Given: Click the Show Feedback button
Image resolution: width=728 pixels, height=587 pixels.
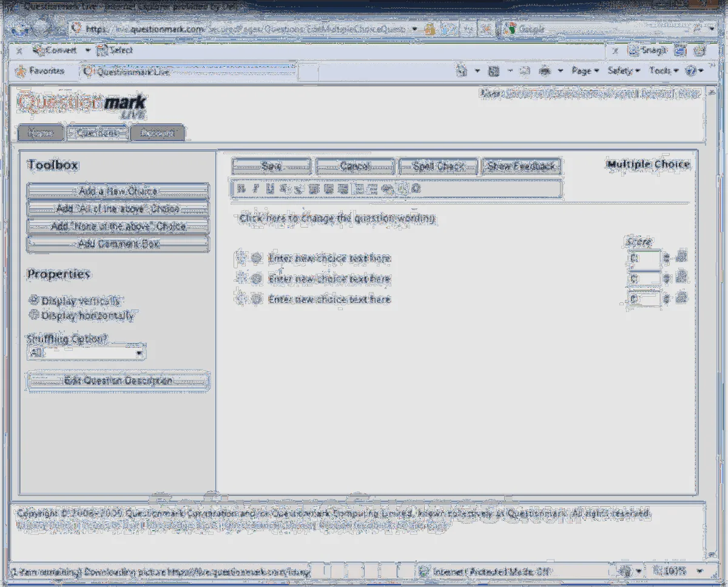Looking at the screenshot, I should click(x=521, y=166).
